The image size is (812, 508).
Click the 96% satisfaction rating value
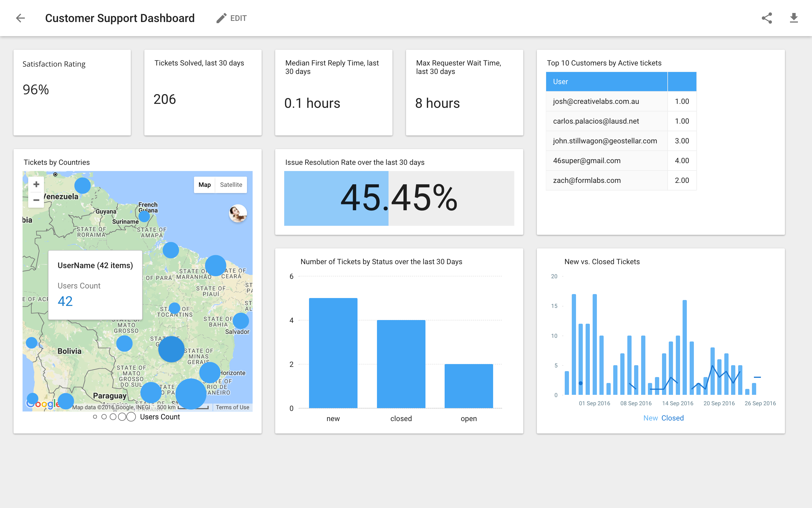tap(36, 90)
